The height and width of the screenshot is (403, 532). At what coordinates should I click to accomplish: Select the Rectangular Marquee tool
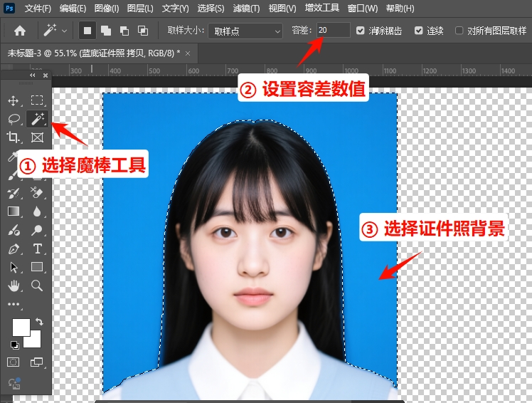[37, 100]
